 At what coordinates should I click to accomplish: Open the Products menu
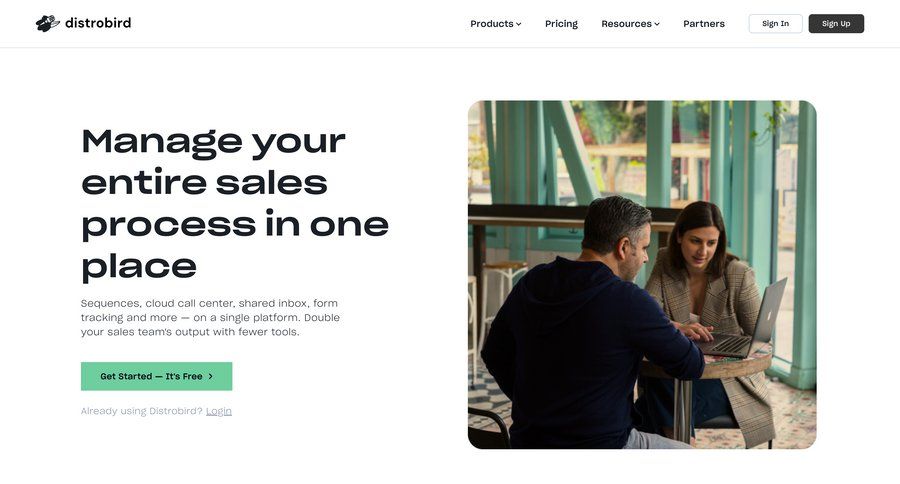(495, 24)
